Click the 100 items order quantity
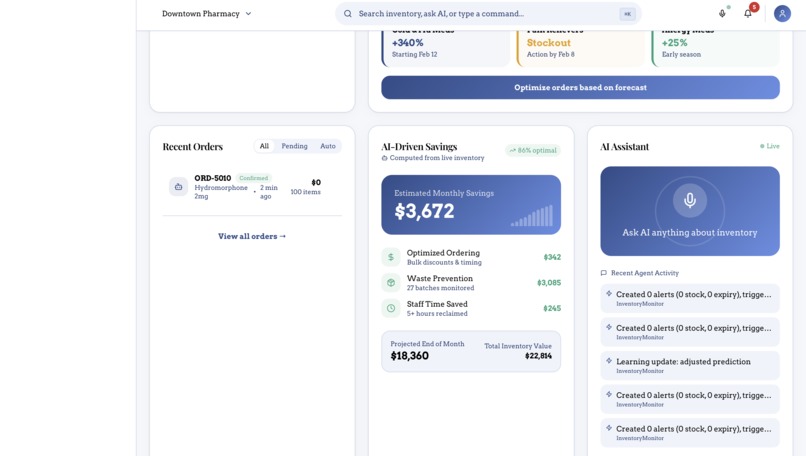 [305, 192]
